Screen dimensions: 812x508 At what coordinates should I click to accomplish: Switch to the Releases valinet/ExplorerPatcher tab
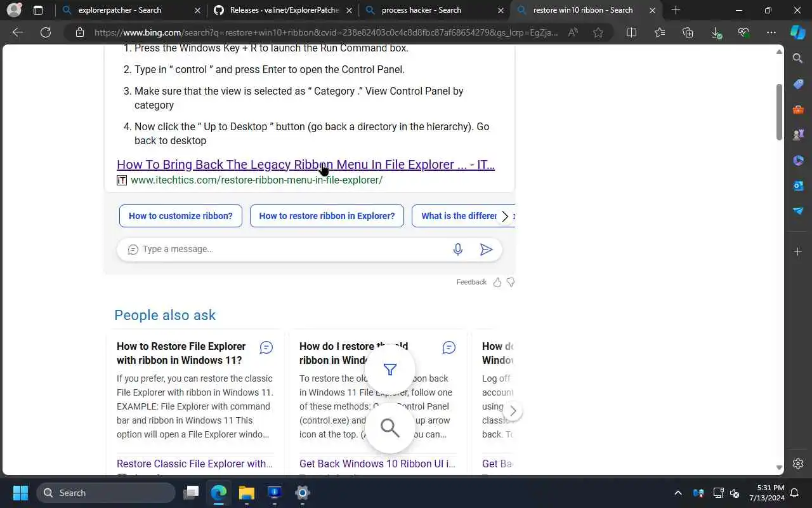tap(284, 10)
